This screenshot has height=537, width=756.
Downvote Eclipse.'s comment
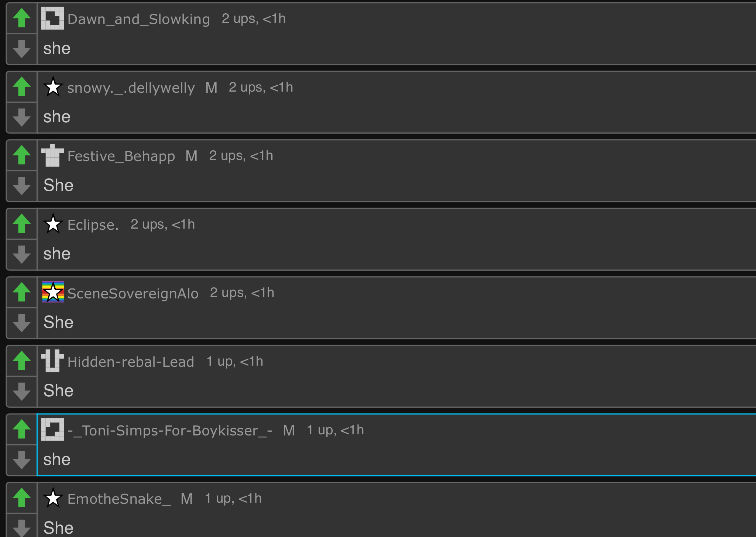pyautogui.click(x=21, y=254)
